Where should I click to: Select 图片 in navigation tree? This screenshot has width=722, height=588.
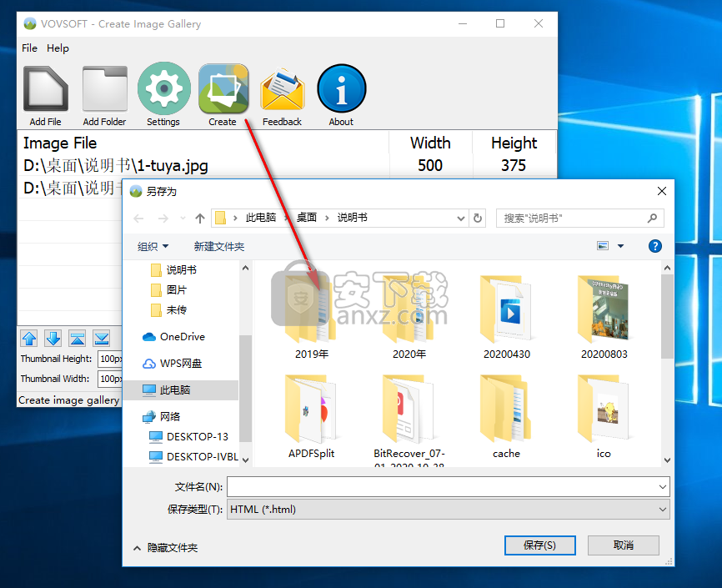[169, 290]
